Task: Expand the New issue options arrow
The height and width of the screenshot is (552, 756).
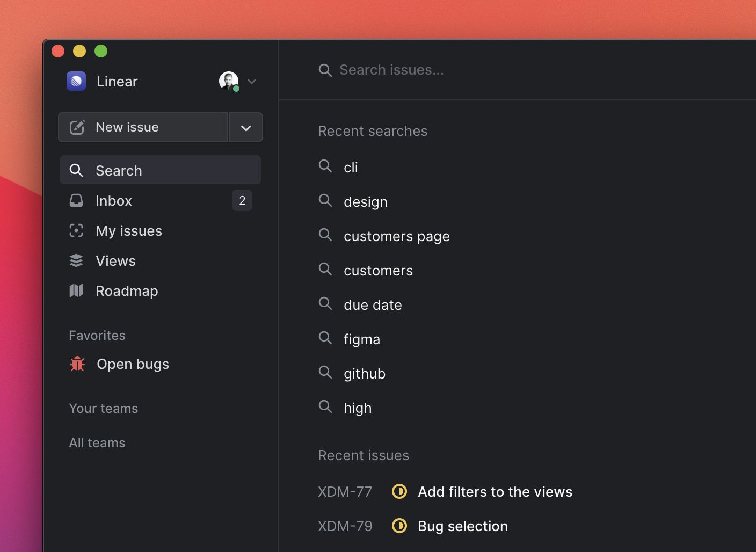Action: 246,128
